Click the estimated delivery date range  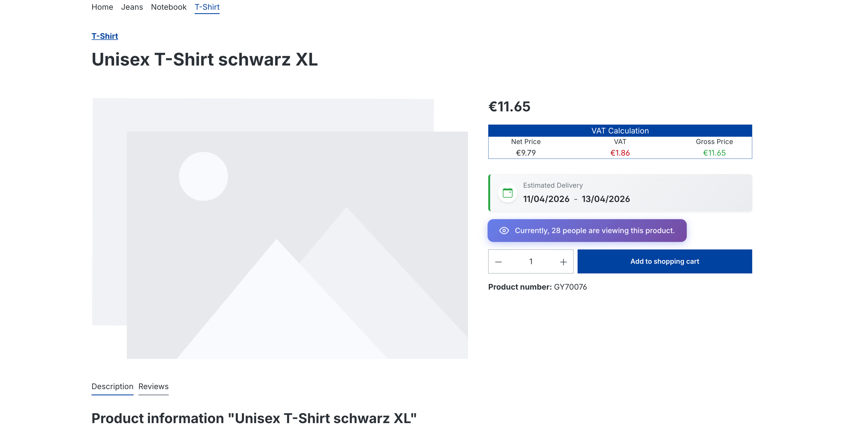576,199
